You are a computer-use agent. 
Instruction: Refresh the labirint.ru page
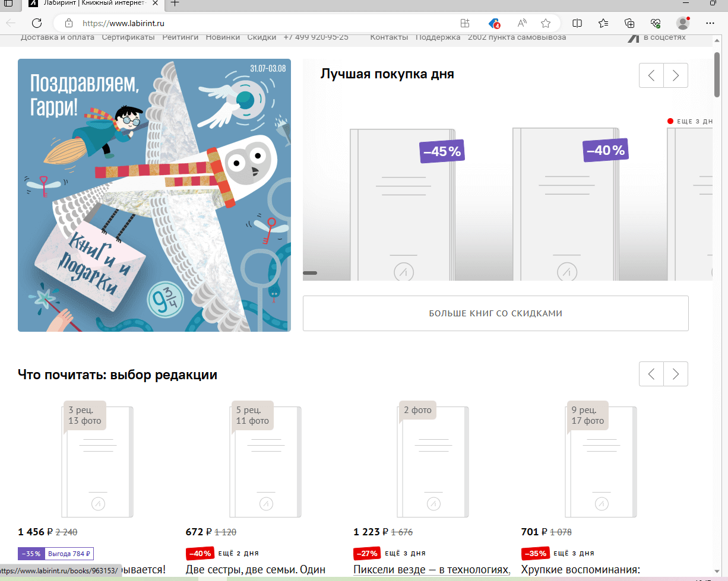tap(37, 23)
